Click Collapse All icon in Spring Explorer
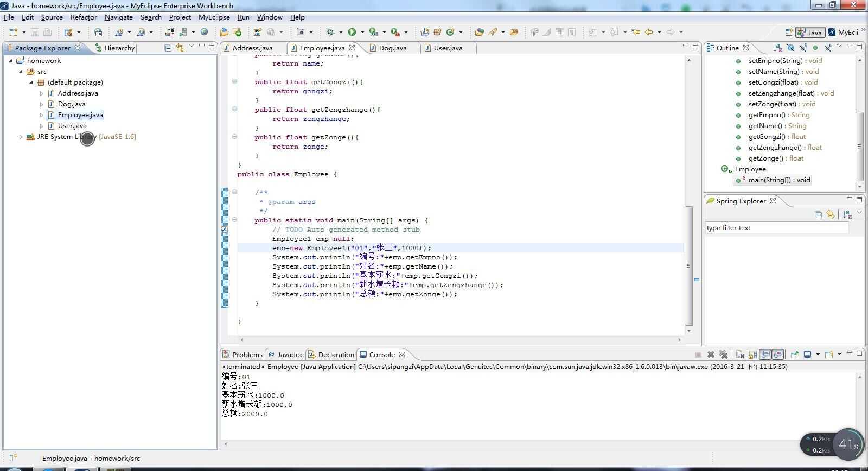This screenshot has height=471, width=868. tap(818, 215)
